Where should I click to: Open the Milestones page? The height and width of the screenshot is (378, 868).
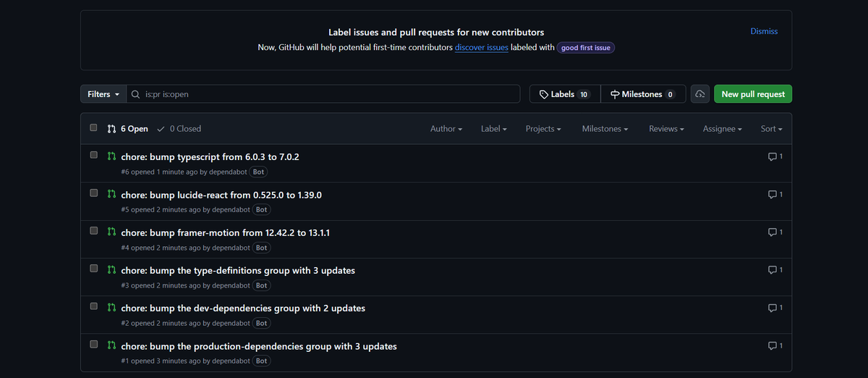coord(643,94)
